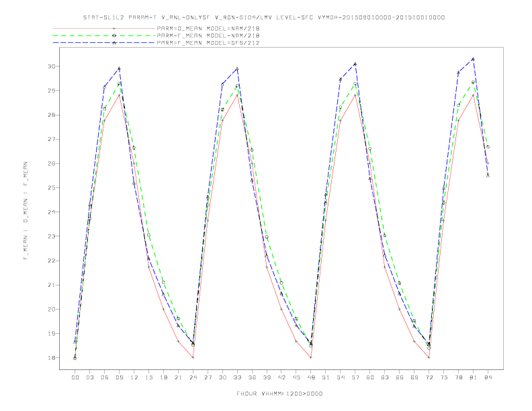This screenshot has height=411, width=532.
Task: Click x-axis forecast hour label 54
Action: point(341,377)
